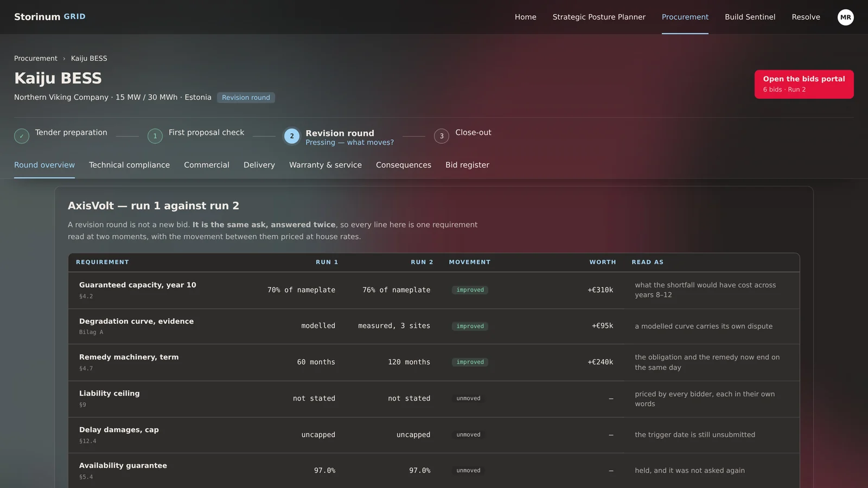Switch to the Round overview tab

(44, 165)
